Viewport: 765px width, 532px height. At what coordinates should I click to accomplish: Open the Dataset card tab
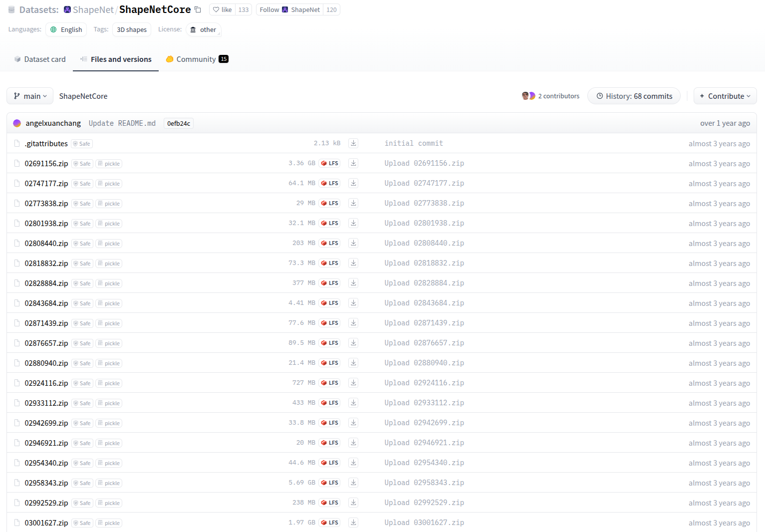[40, 59]
